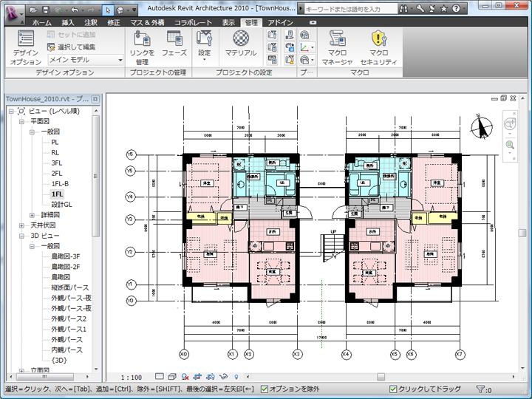Image resolution: width=532 pixels, height=399 pixels.
Task: Select the Y5 grid bubble in the drawing
Action: [x=130, y=171]
